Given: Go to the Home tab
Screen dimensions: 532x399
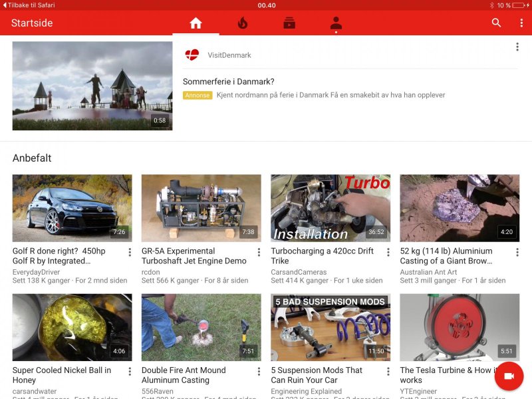Looking at the screenshot, I should point(196,23).
